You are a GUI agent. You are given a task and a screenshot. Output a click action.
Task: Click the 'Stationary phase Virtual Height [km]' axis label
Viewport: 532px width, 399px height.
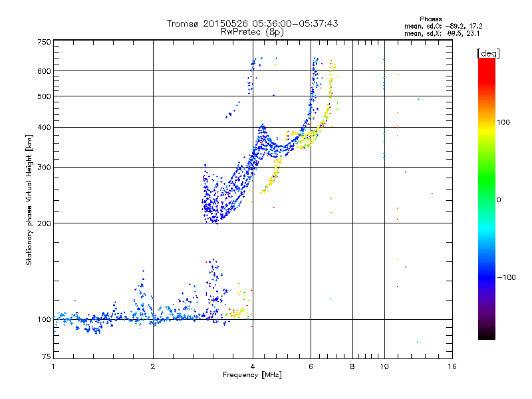point(29,200)
